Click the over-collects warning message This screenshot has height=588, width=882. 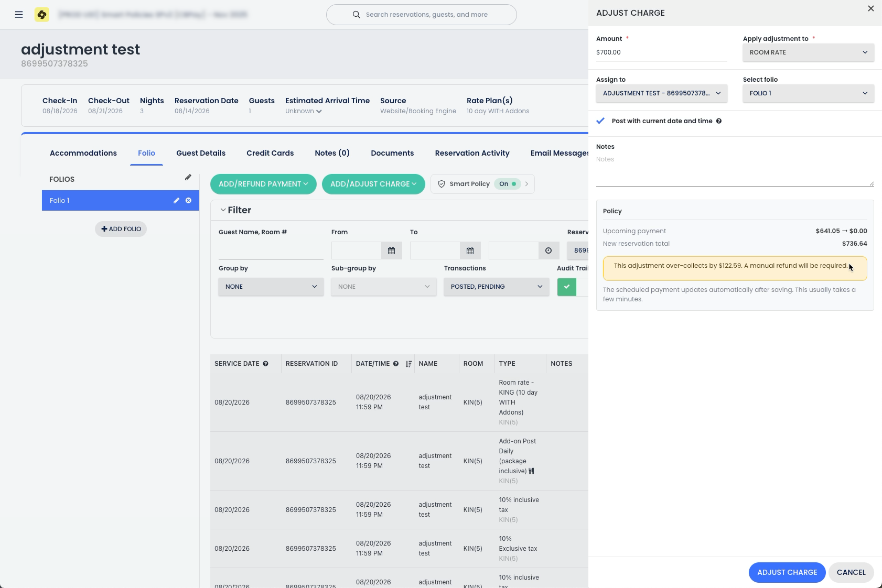click(x=735, y=268)
